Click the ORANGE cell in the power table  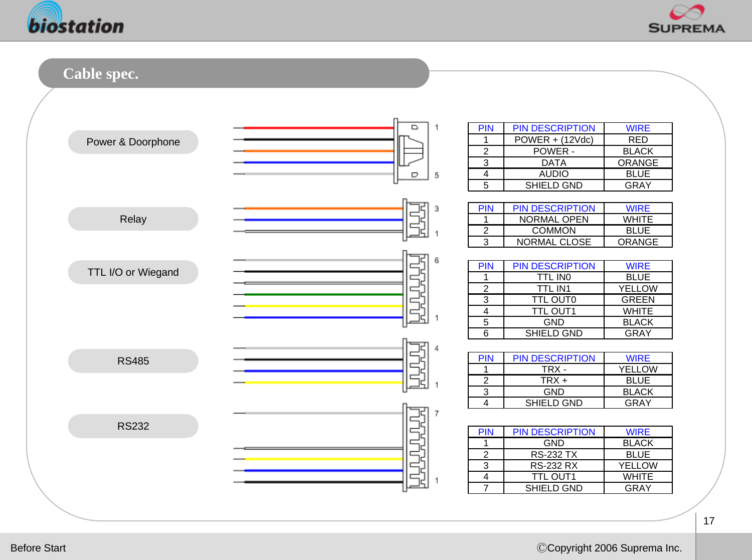coord(638,163)
